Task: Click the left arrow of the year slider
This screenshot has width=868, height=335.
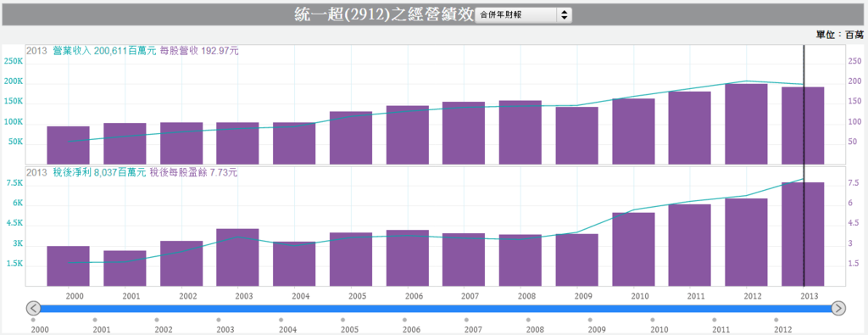Action: pyautogui.click(x=34, y=308)
